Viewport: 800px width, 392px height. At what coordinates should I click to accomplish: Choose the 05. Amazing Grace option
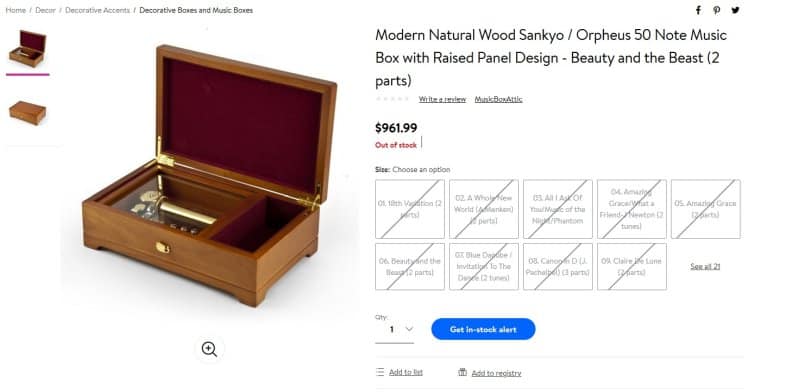pos(706,209)
